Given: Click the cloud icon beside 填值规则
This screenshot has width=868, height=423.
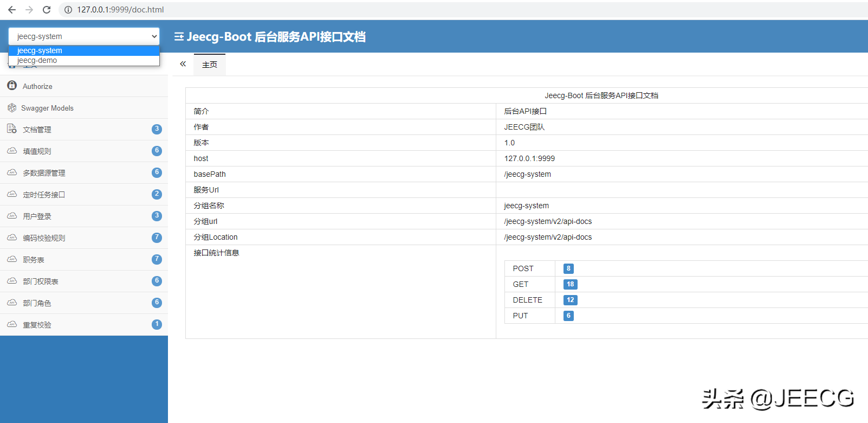Looking at the screenshot, I should pos(12,151).
